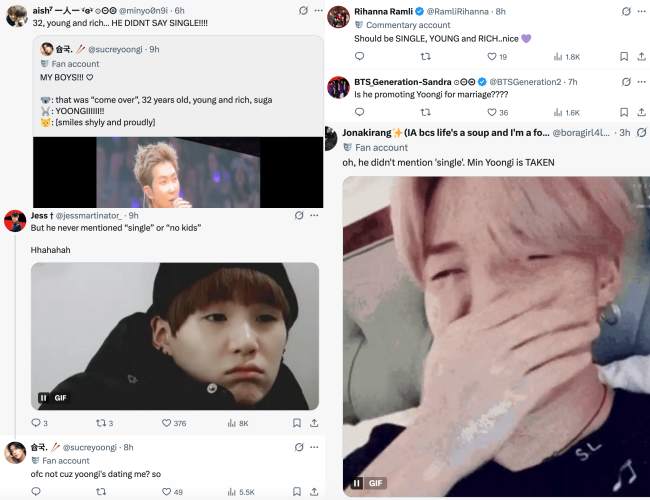Open @jessmartinator_ profile handle
650x500 pixels.
(x=90, y=215)
